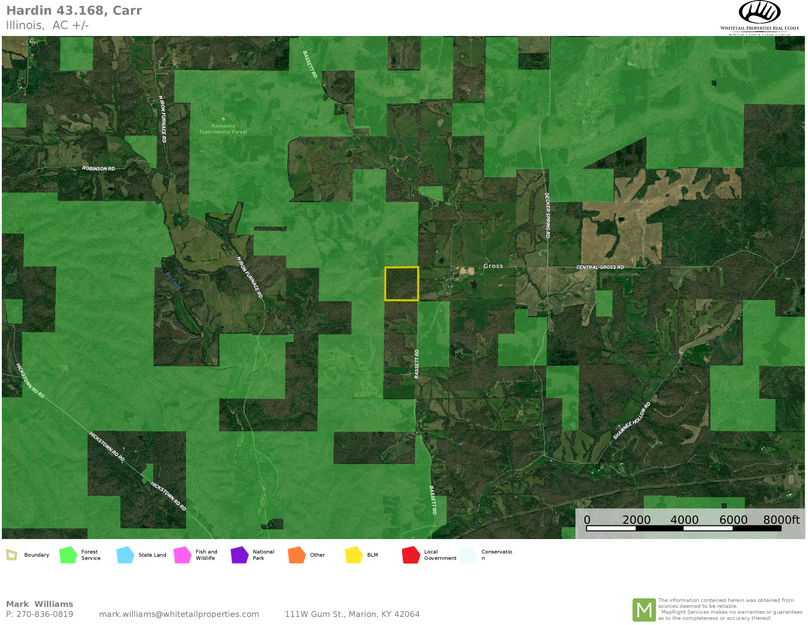Toggle the yellow highlighted parcel boundary
Viewport: 808px width, 625px height.
click(x=401, y=283)
